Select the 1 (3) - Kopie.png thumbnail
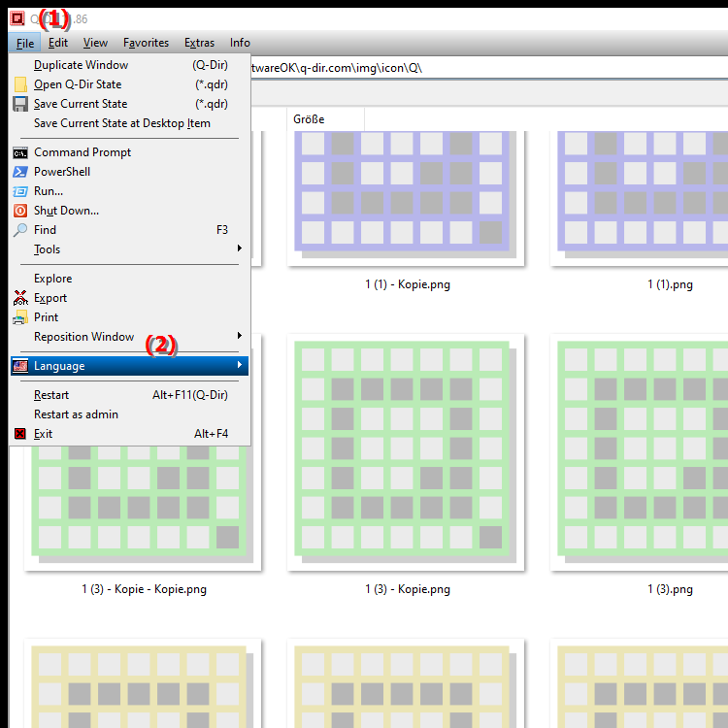Image resolution: width=728 pixels, height=728 pixels. [406, 451]
